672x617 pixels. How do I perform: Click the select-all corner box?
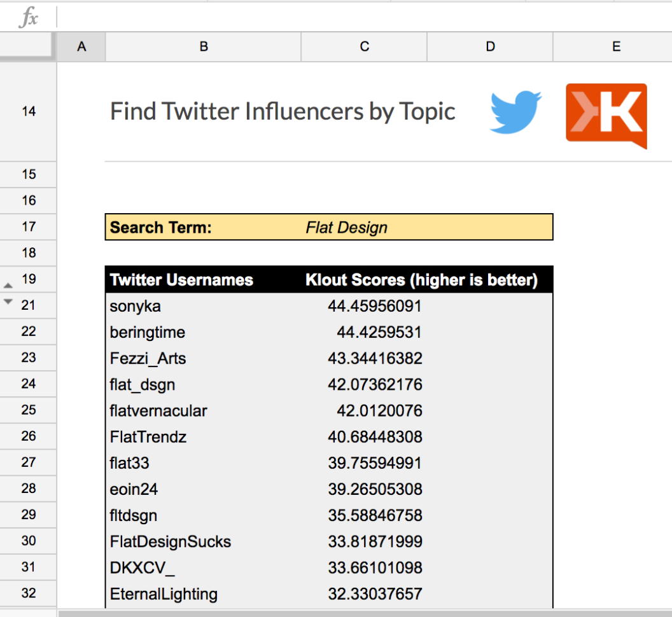(x=29, y=46)
